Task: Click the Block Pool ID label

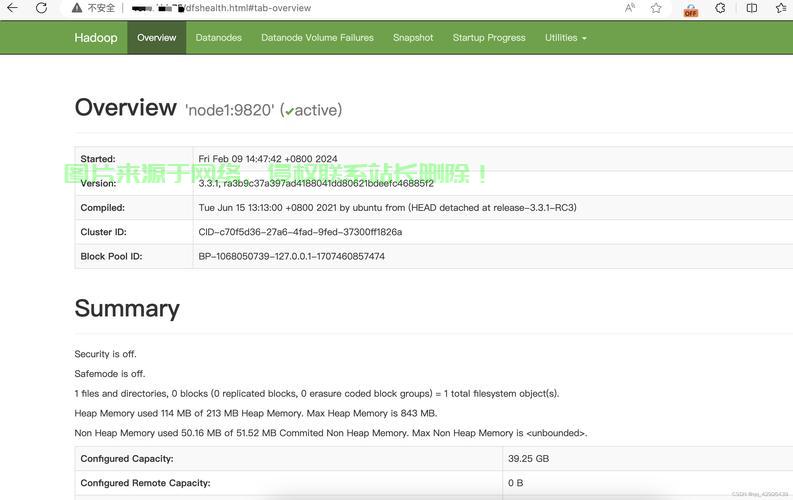Action: (x=111, y=256)
